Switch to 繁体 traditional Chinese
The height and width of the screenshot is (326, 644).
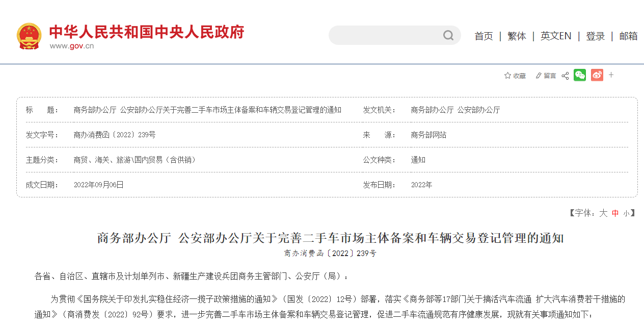517,36
